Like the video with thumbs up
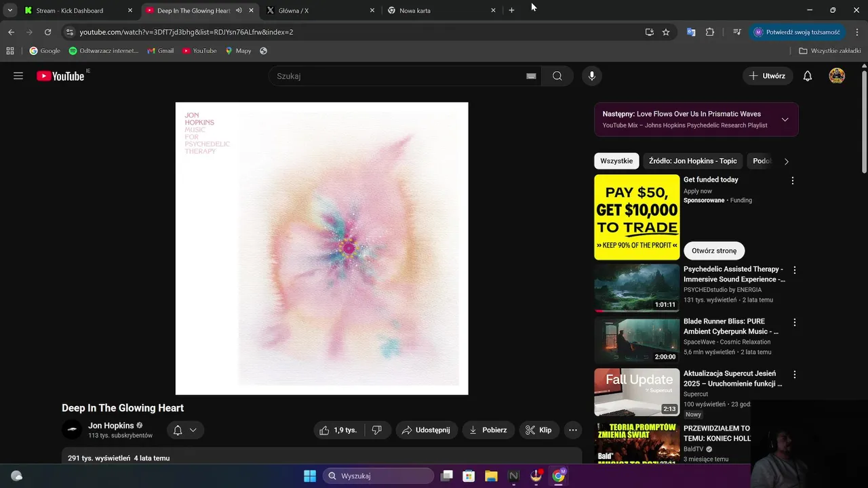The width and height of the screenshot is (868, 488). (338, 430)
